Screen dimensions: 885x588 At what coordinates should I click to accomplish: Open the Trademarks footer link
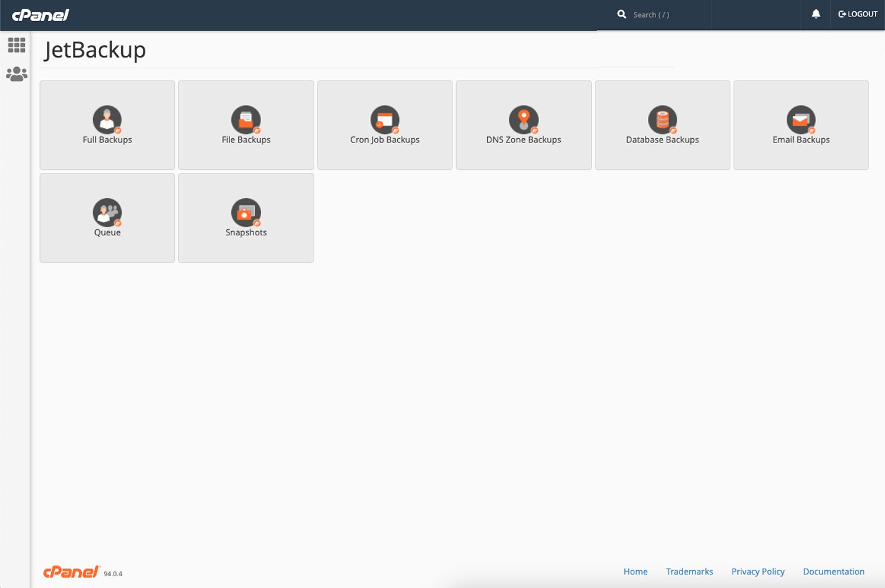coord(689,572)
